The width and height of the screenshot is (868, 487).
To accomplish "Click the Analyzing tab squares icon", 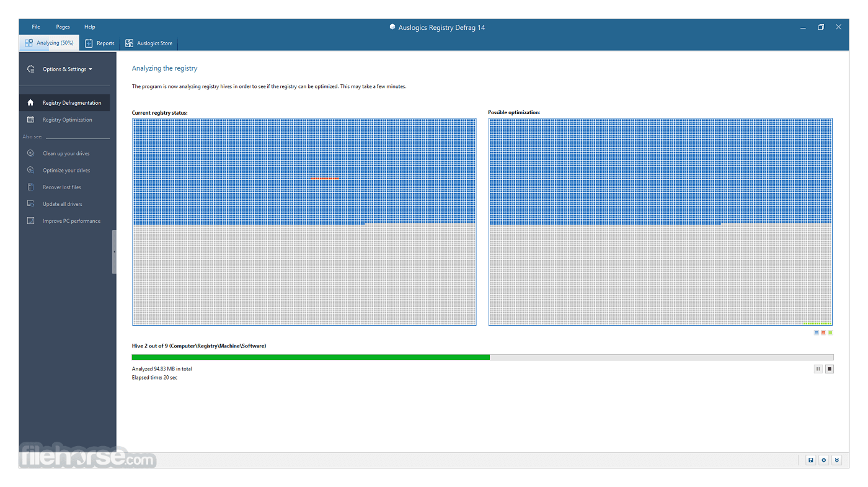I will click(x=29, y=43).
